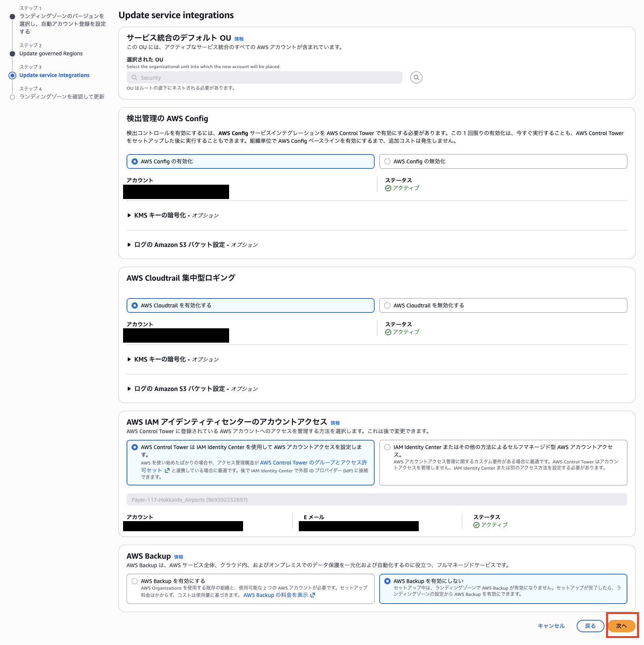Expand KMS キーの暗号化 under AWS Cloudtrail
The image size is (644, 645).
[173, 359]
